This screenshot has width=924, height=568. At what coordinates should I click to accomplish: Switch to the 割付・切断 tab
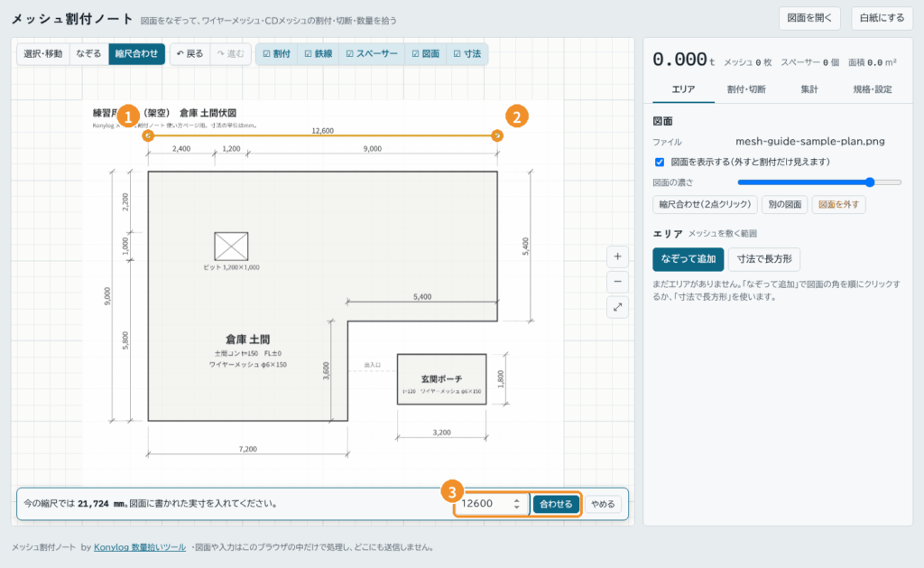(x=746, y=89)
